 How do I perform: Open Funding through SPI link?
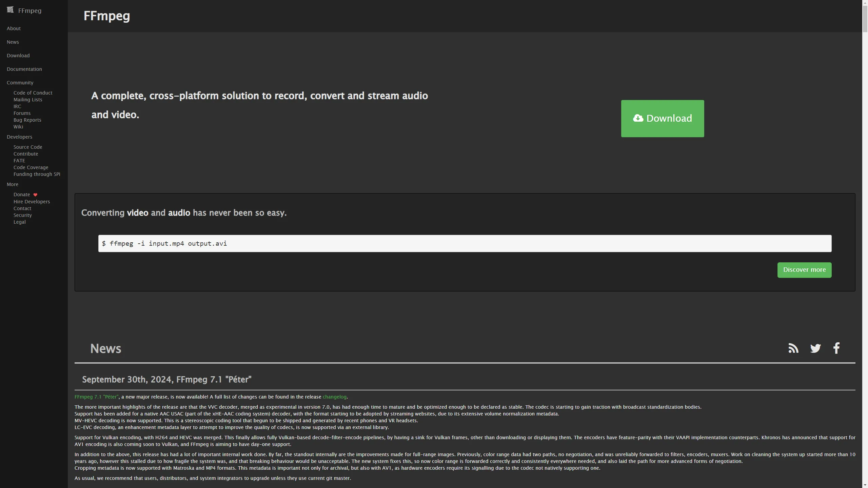coord(37,174)
